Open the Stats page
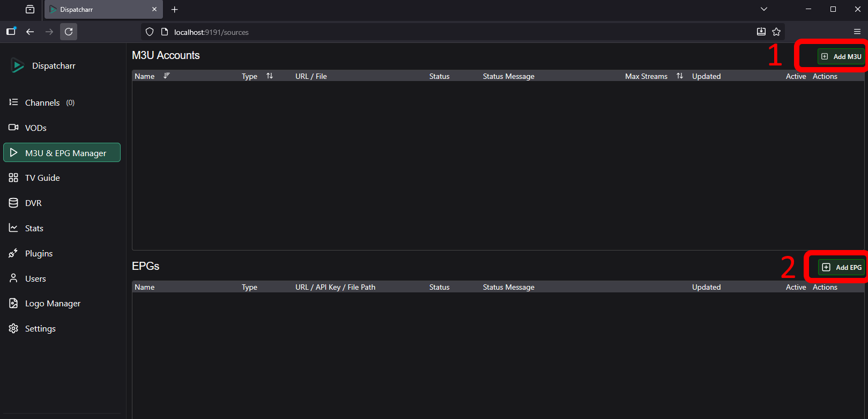868x419 pixels. [x=62, y=228]
